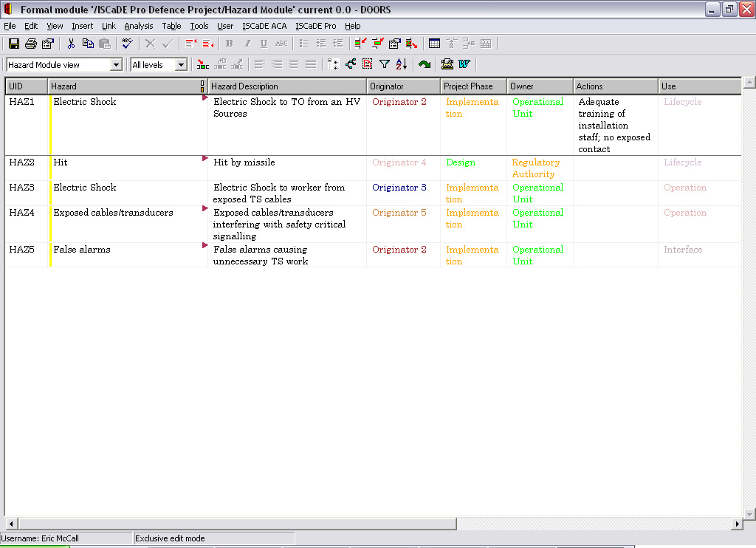The width and height of the screenshot is (756, 548).
Task: Toggle align left paragraph
Action: pyautogui.click(x=260, y=64)
